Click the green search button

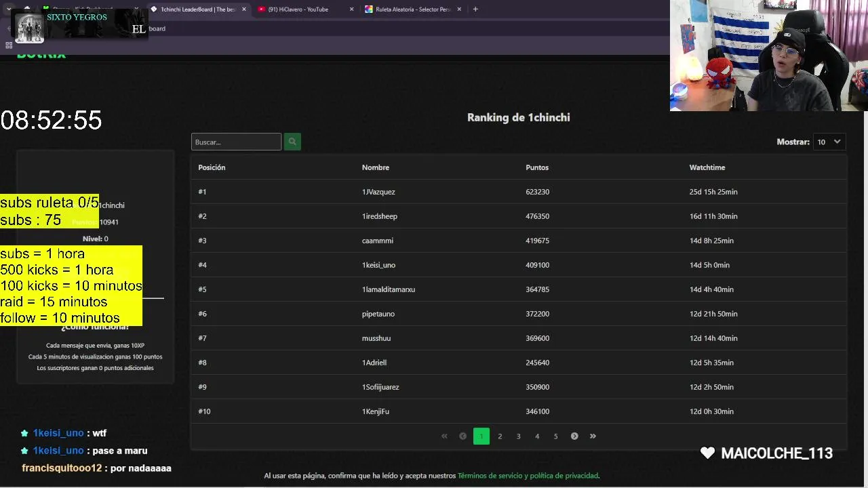click(x=292, y=142)
